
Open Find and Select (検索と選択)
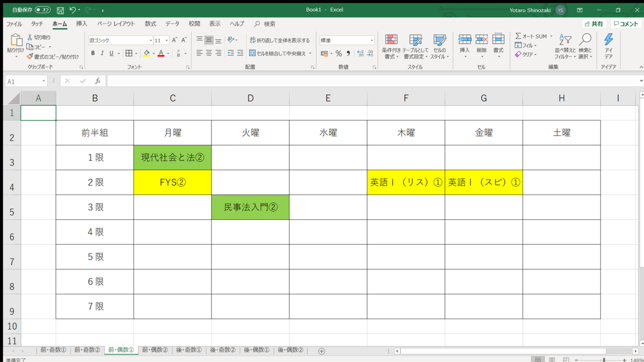tap(585, 46)
